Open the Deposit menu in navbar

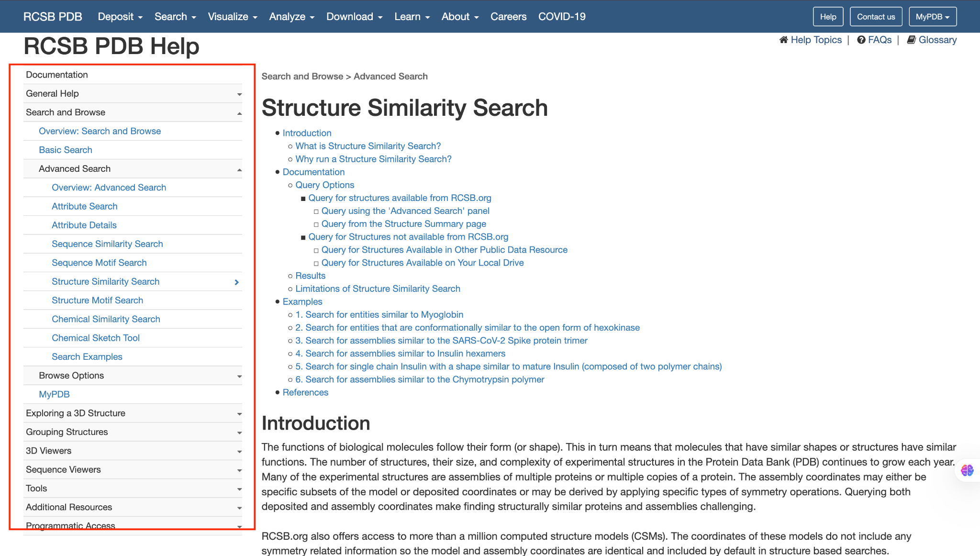120,17
